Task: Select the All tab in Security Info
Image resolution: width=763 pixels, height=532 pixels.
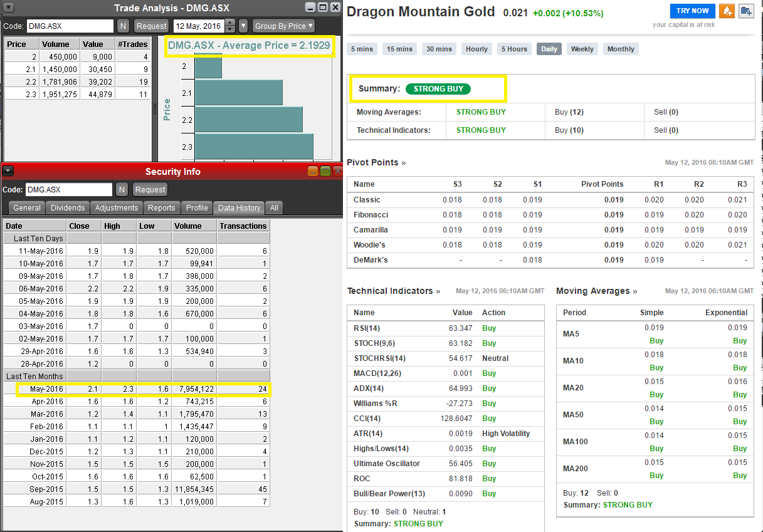Action: 274,207
